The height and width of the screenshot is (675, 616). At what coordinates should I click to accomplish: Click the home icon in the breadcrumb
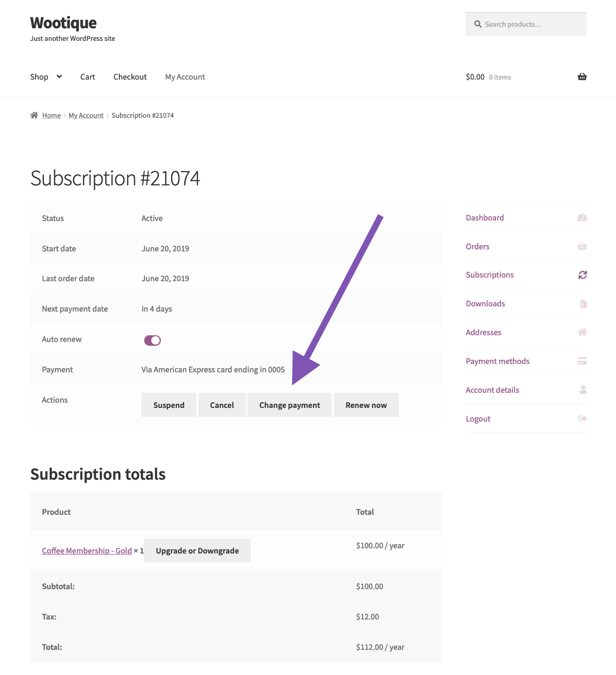pyautogui.click(x=35, y=115)
